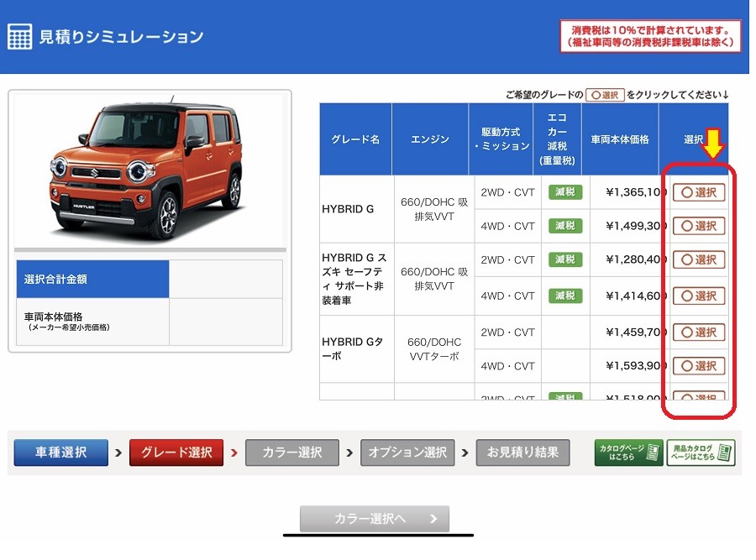Image resolution: width=756 pixels, height=560 pixels.
Task: Click the arrow between 車種選択 and グレード選択
Action: click(x=118, y=453)
